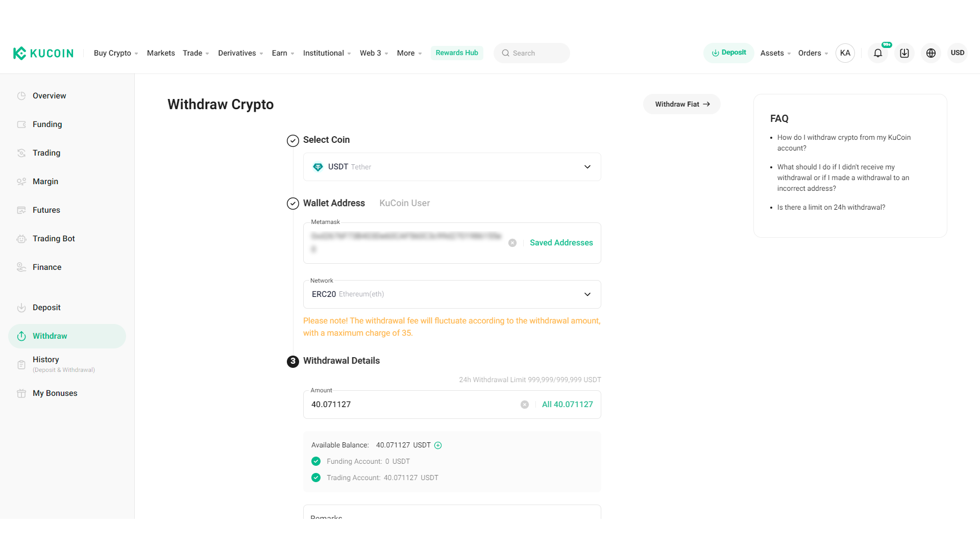Select the Futures sidebar icon
Screen dimensions: 980x551
(21, 210)
